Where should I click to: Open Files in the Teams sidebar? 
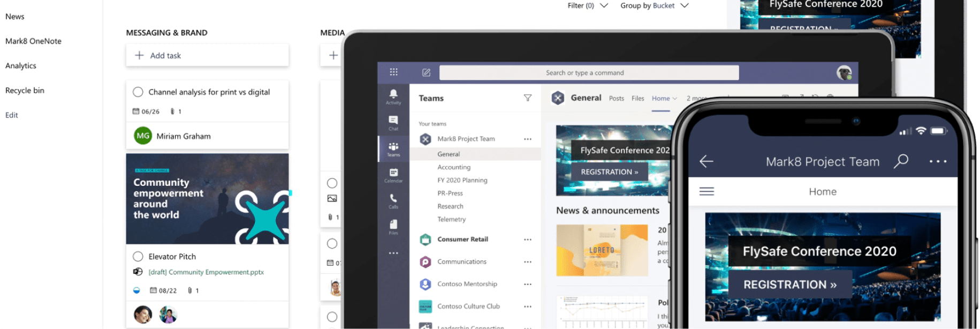click(393, 227)
